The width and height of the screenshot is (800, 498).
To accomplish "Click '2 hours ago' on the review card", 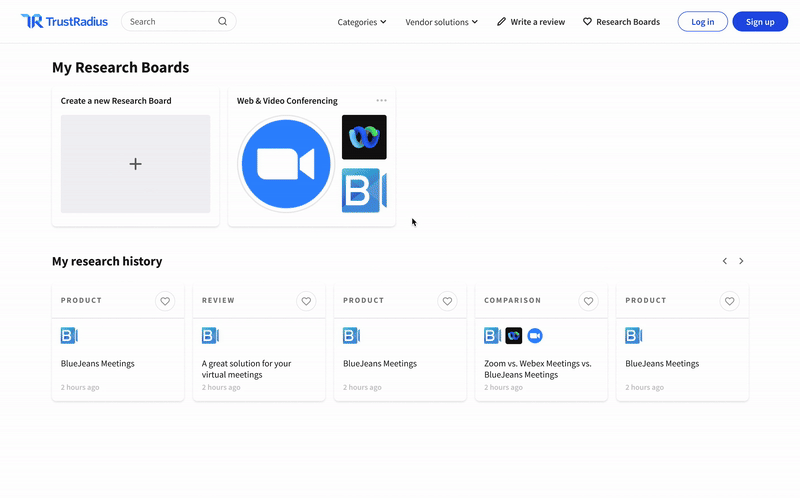I will point(221,387).
